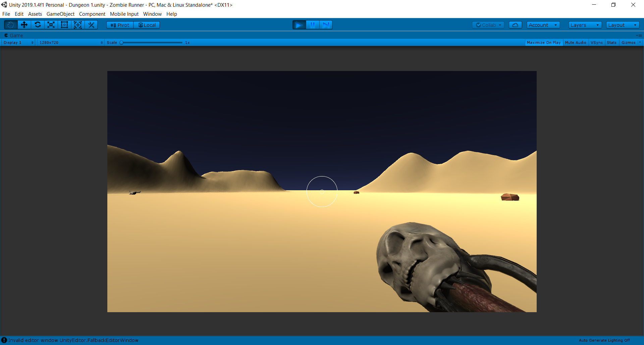
Task: Open the GameObject menu
Action: click(60, 14)
